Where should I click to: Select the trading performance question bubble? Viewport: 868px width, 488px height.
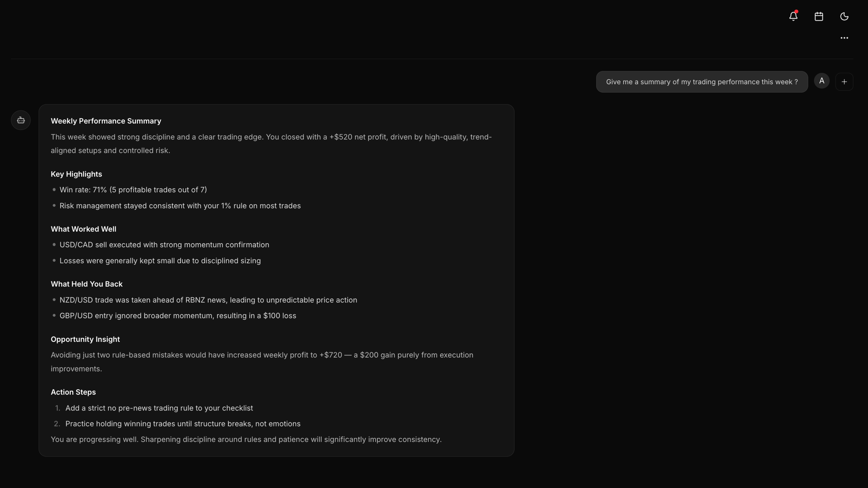click(x=702, y=82)
